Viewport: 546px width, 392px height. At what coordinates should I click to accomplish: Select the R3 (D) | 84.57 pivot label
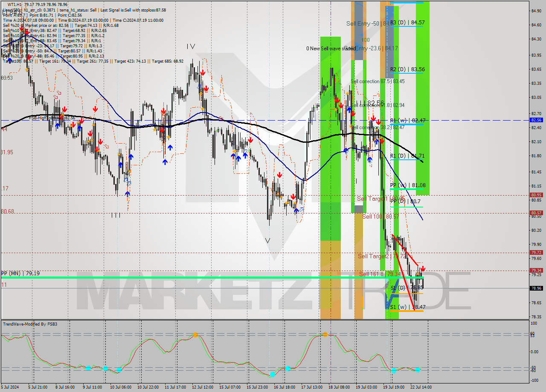tap(407, 22)
